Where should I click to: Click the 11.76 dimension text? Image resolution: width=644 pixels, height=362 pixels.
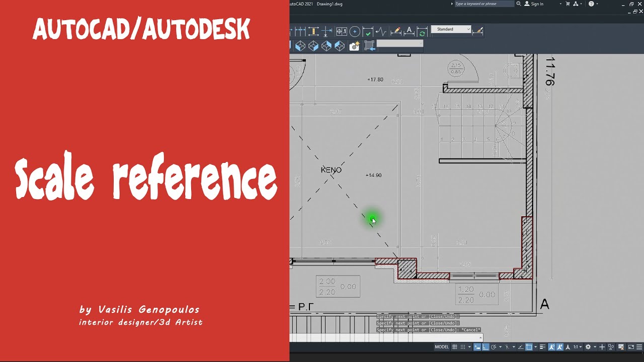[549, 71]
